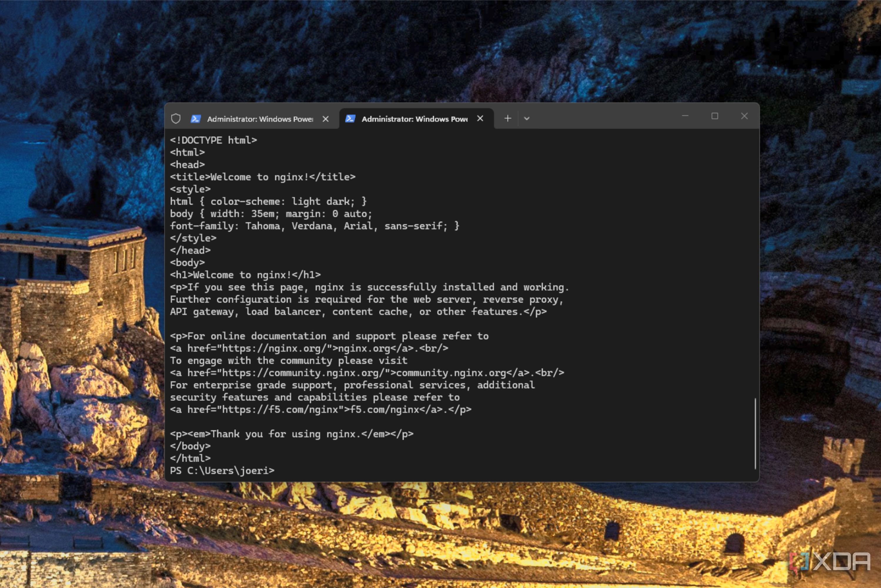Click the '</head>' closing tag line
The width and height of the screenshot is (881, 588).
[x=190, y=250]
